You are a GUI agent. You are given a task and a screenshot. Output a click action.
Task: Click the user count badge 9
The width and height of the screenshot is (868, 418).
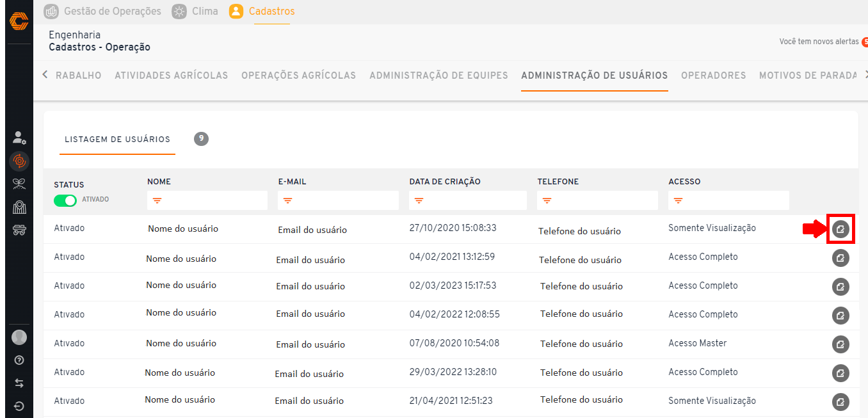(201, 138)
